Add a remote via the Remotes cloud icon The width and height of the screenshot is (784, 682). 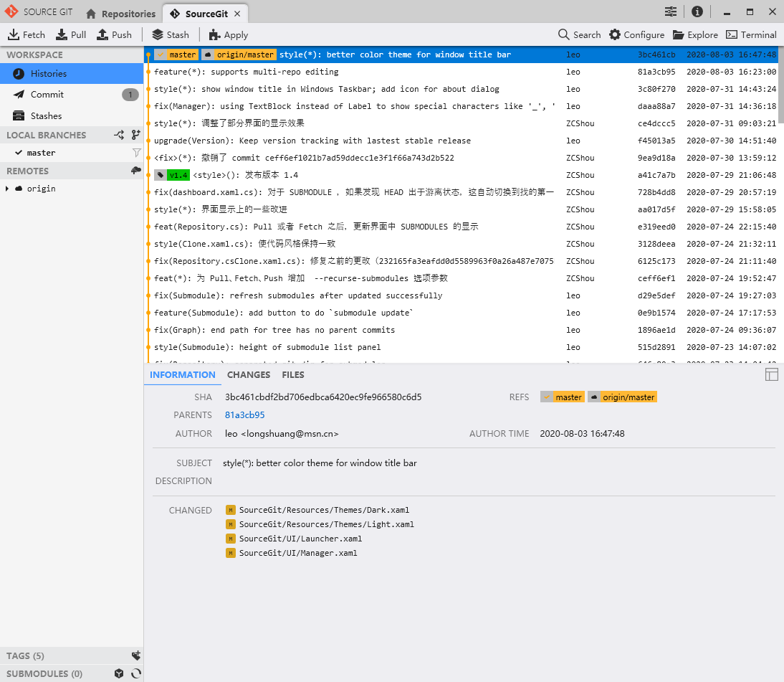(x=135, y=171)
